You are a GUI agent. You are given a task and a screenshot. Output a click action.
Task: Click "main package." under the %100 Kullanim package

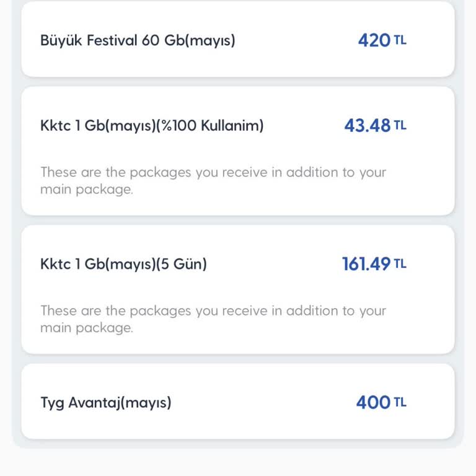pos(87,190)
